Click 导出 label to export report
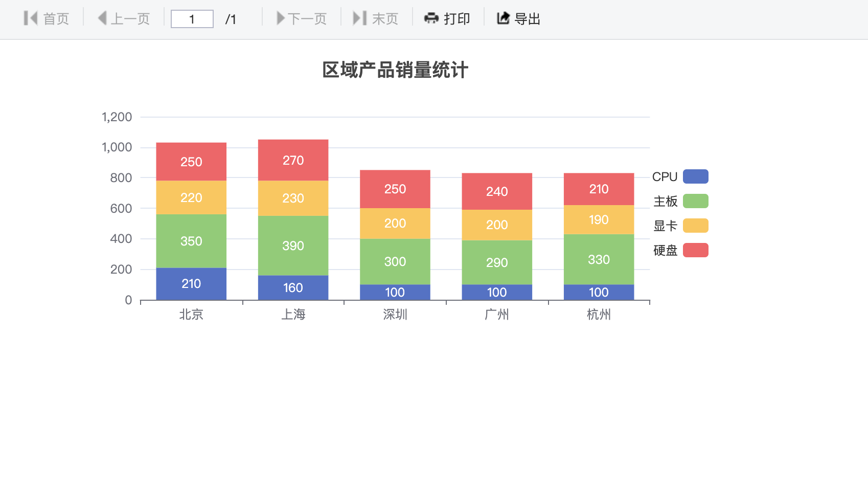 (528, 19)
